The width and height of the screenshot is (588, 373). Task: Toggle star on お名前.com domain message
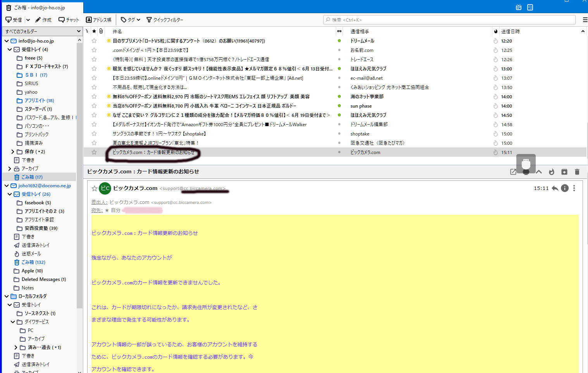(94, 50)
